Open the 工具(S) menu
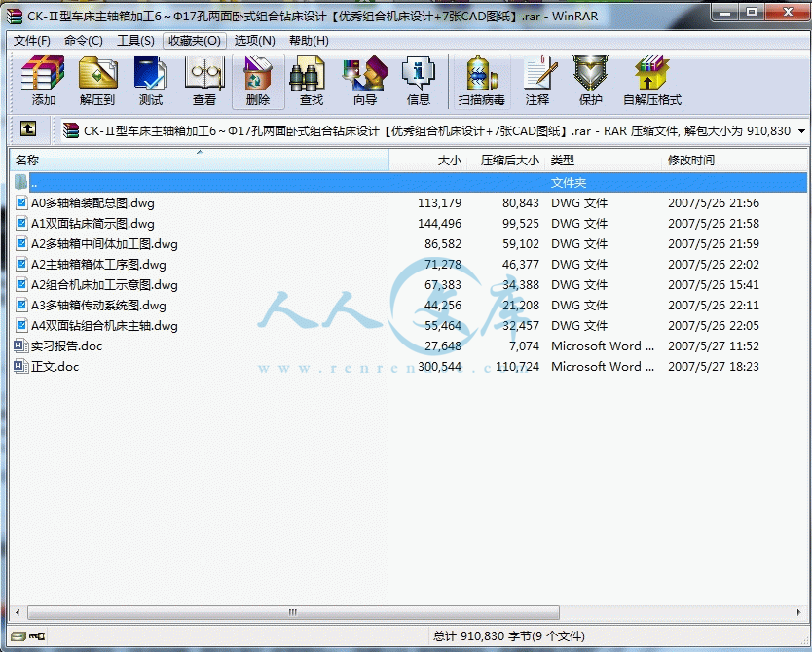Image resolution: width=812 pixels, height=652 pixels. point(135,40)
